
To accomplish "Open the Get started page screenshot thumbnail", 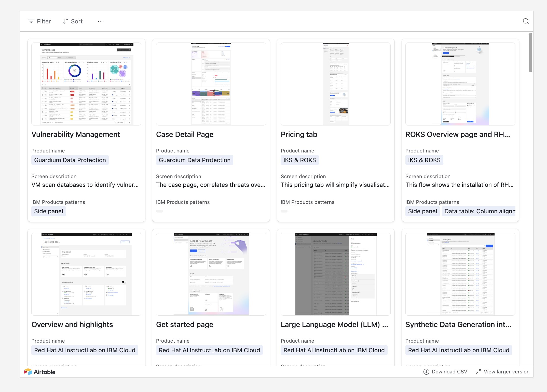I will click(211, 274).
